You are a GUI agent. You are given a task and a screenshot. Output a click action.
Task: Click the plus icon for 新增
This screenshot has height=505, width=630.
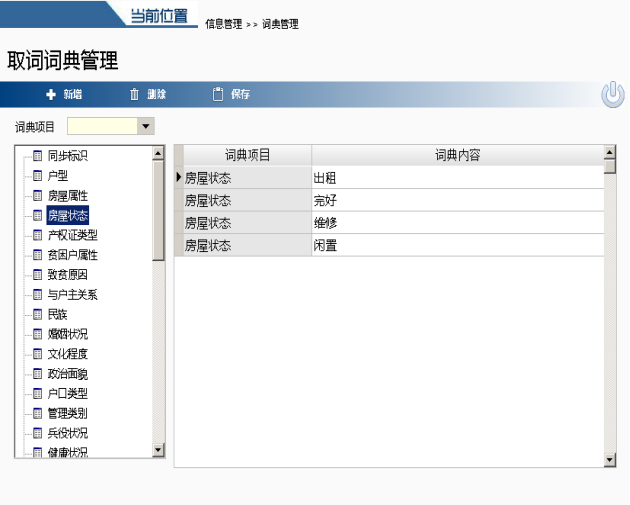51,94
